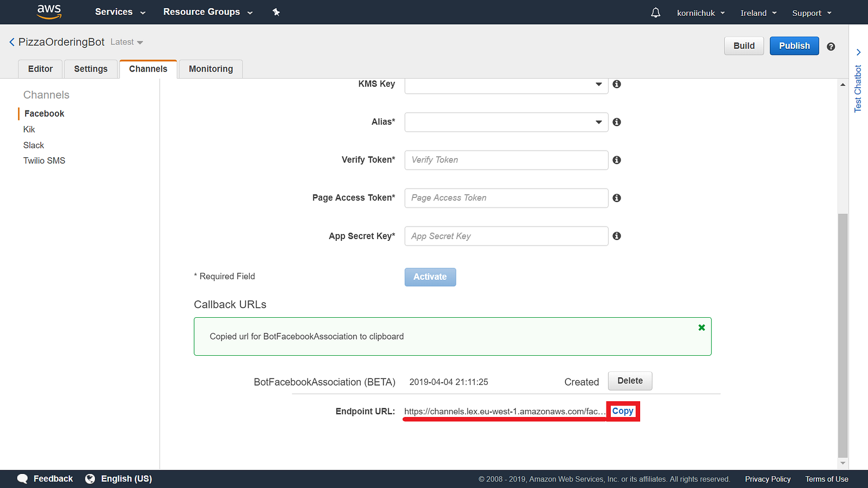Open the notifications bell
The height and width of the screenshot is (488, 868).
click(x=655, y=12)
